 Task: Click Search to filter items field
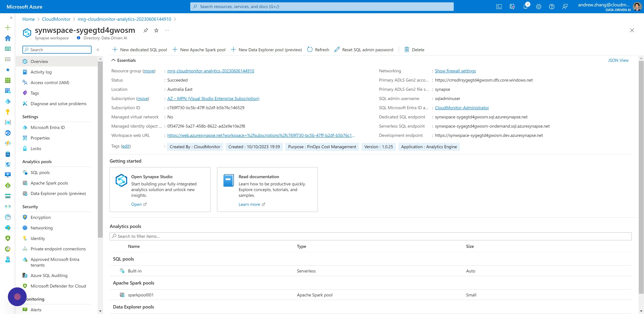click(370, 236)
